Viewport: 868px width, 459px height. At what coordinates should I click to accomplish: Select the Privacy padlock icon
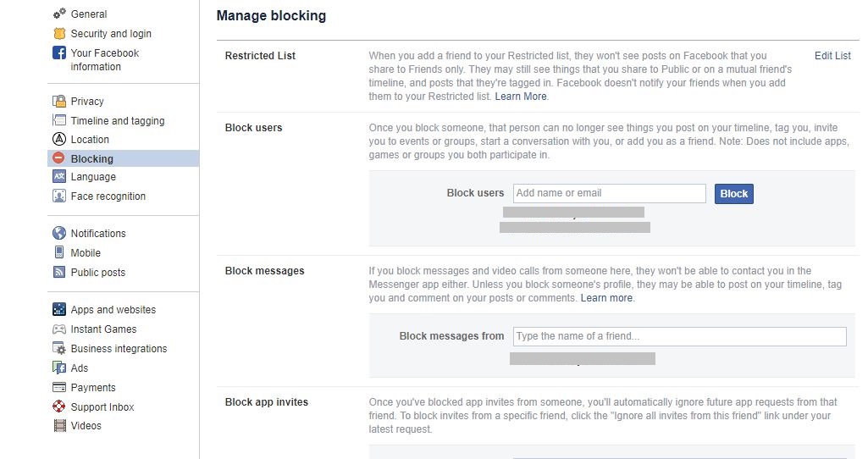coord(59,101)
